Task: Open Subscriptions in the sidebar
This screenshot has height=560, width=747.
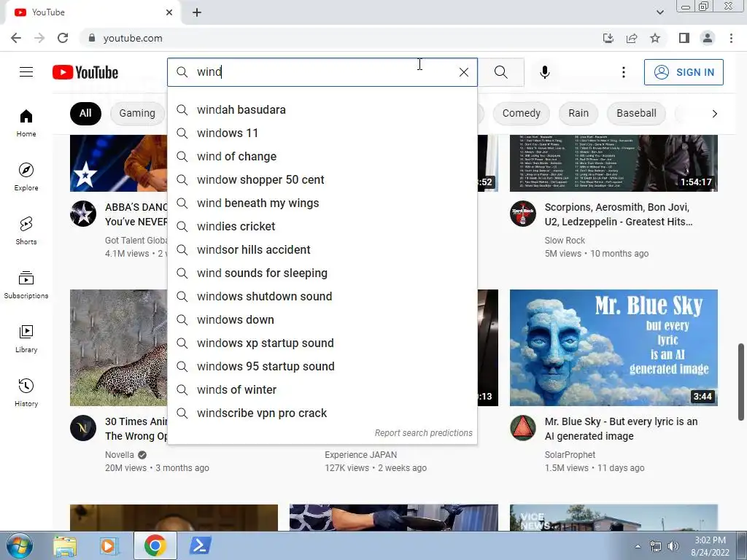Action: 26,284
